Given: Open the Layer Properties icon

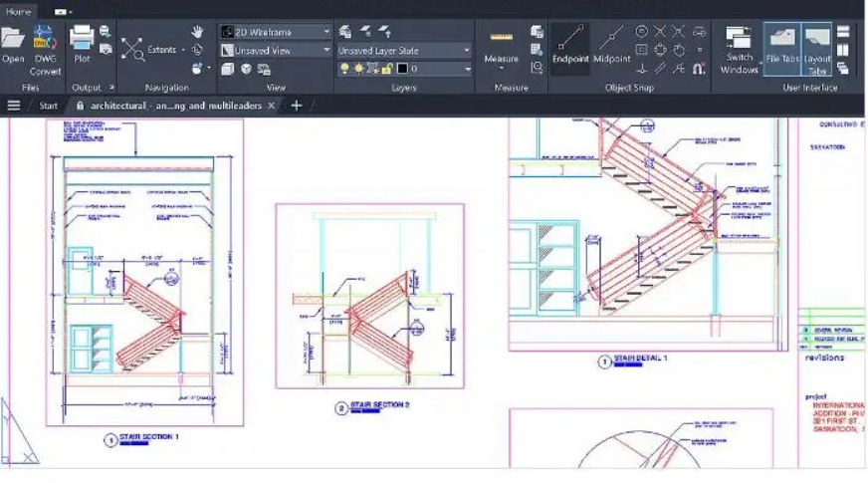Looking at the screenshot, I should 345,32.
